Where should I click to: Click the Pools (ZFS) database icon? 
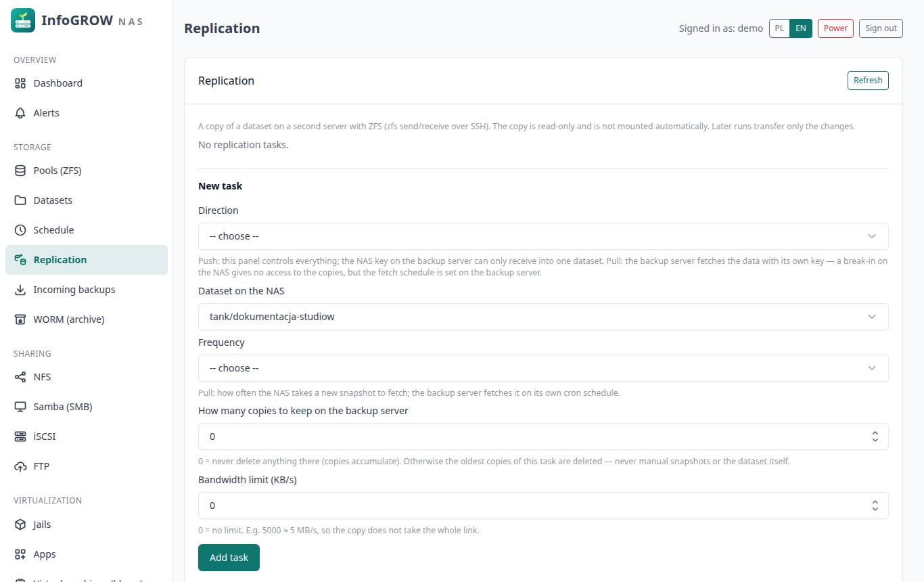(x=20, y=171)
